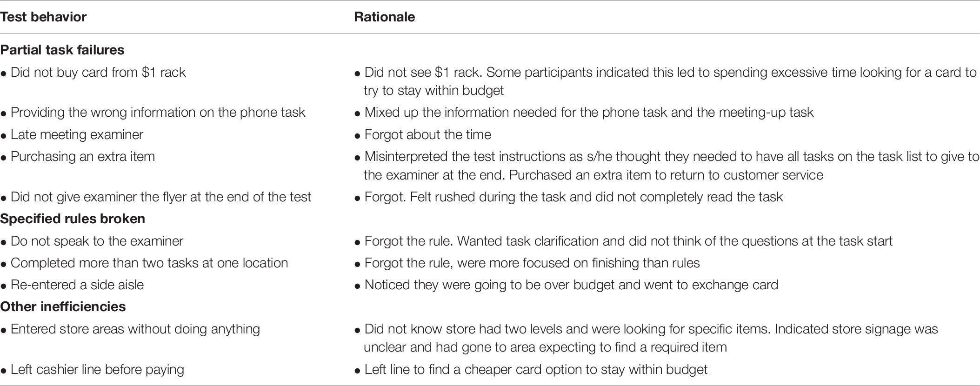Click the "Purchasing an extra item" entry
This screenshot has width=980, height=386.
tap(82, 156)
